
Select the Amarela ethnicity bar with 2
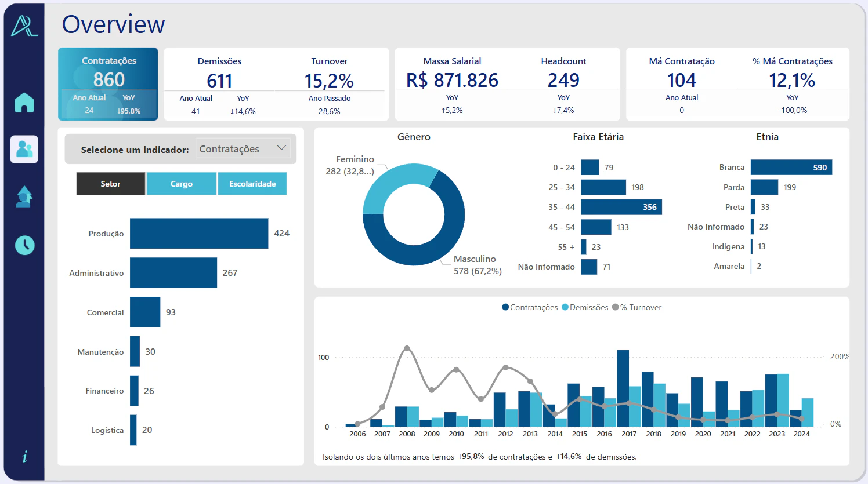point(751,266)
